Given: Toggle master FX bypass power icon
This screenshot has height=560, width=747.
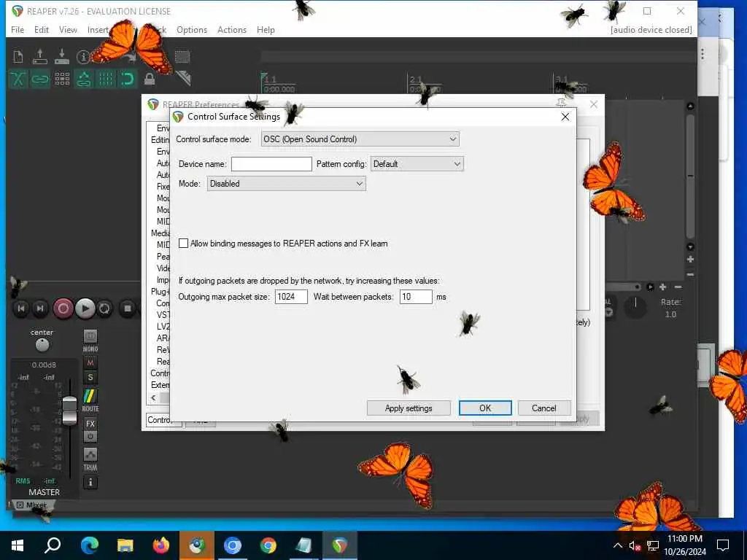Looking at the screenshot, I should (x=90, y=436).
